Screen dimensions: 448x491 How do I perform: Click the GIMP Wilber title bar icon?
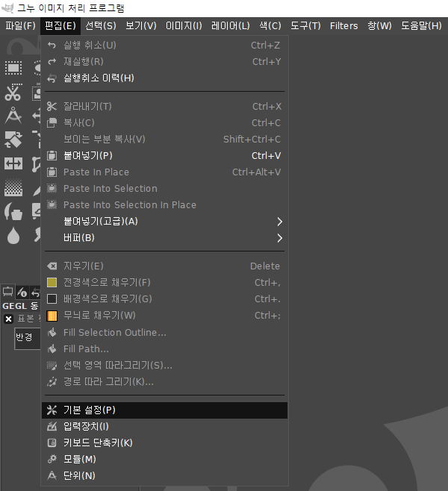tap(7, 7)
